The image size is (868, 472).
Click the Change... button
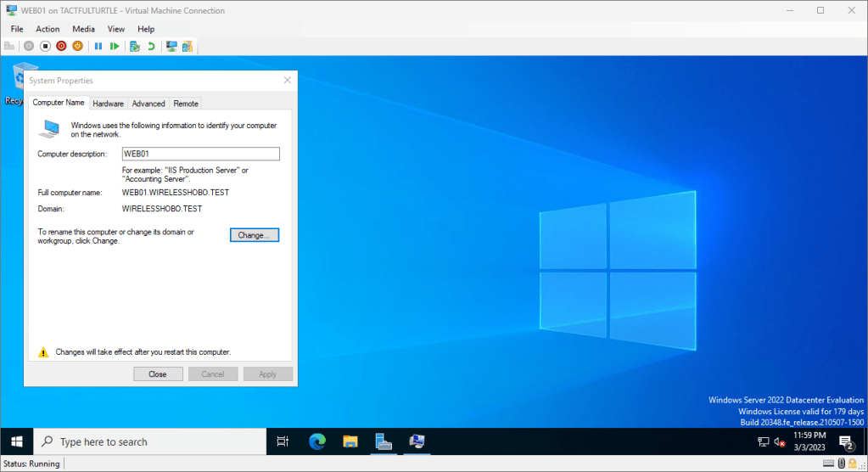[x=254, y=235]
